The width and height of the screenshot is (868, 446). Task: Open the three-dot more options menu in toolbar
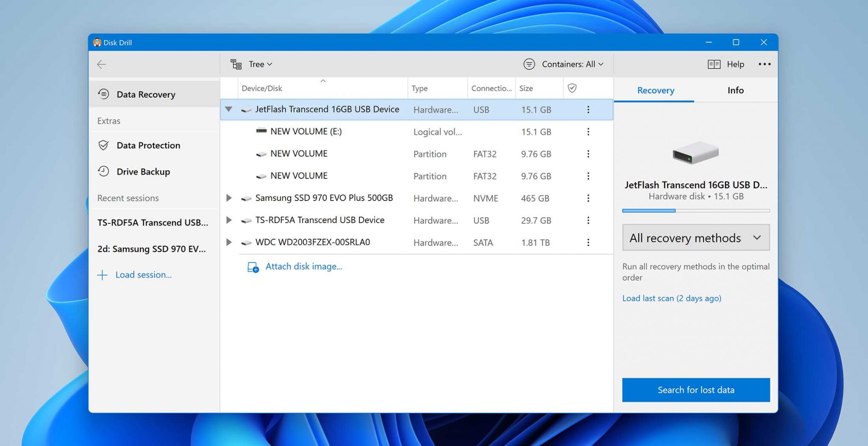coord(765,64)
